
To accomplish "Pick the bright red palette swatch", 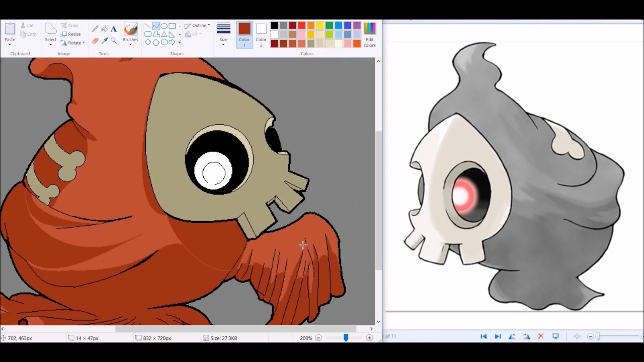I will tap(301, 26).
